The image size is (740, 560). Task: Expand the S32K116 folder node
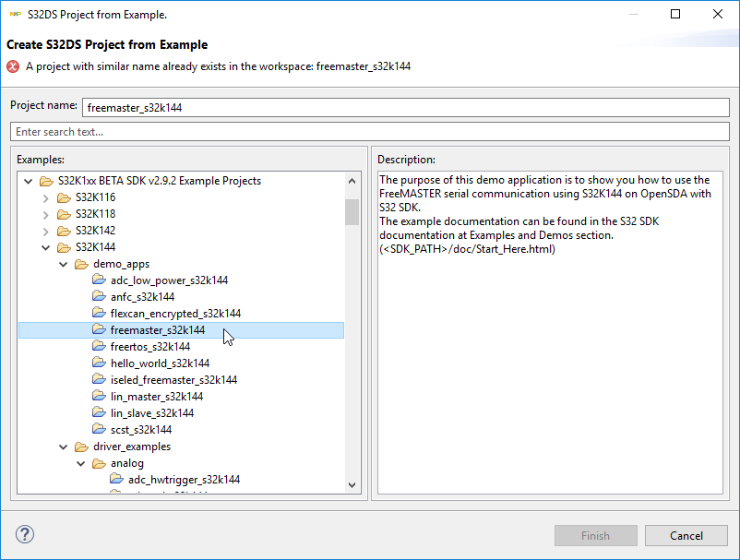46,197
